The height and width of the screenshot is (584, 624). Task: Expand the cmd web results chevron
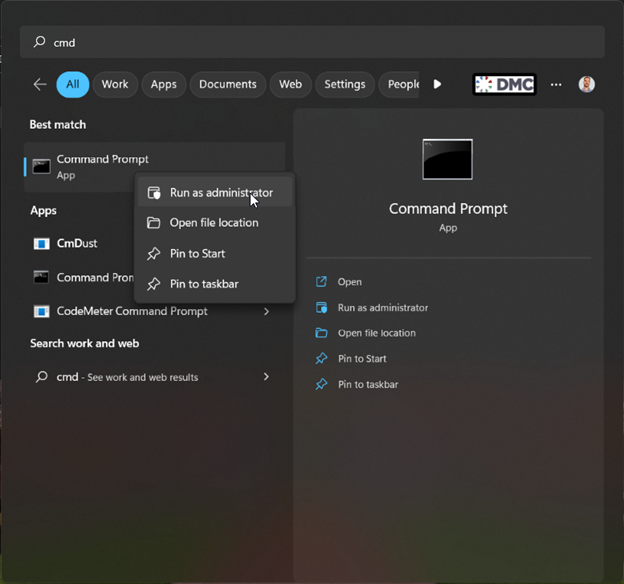coord(266,377)
